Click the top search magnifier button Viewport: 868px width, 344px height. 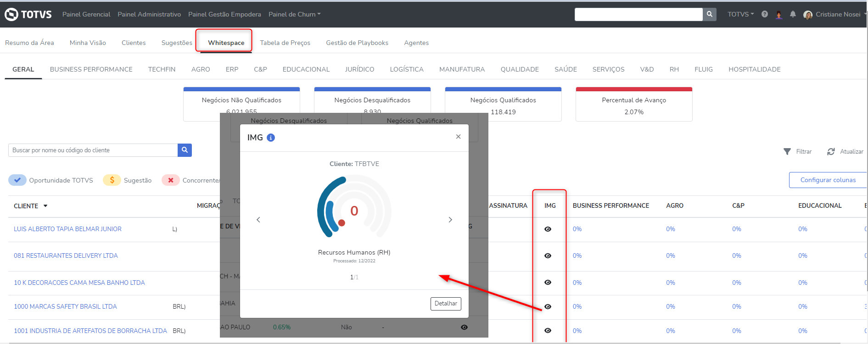point(710,14)
